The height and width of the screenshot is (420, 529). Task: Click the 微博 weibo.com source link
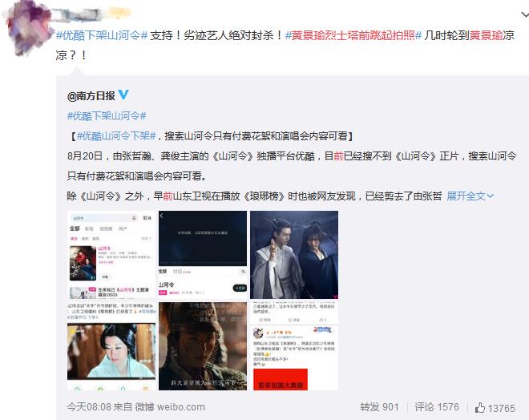click(170, 407)
